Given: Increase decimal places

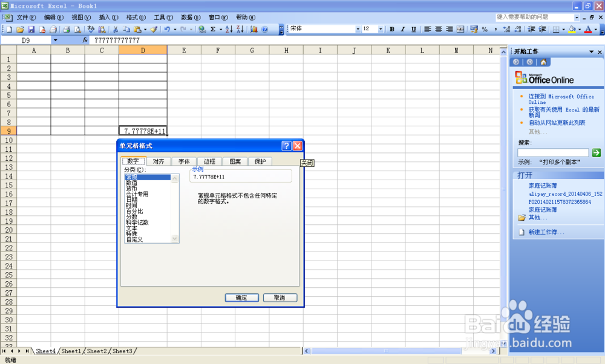Looking at the screenshot, I should (x=506, y=29).
